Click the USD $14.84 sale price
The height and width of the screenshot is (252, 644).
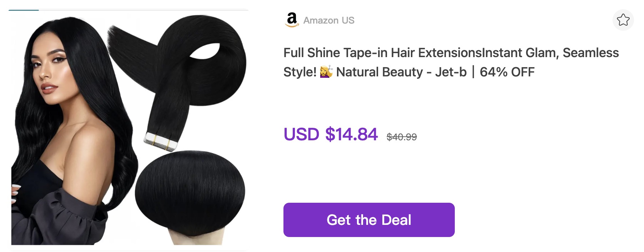(x=331, y=135)
